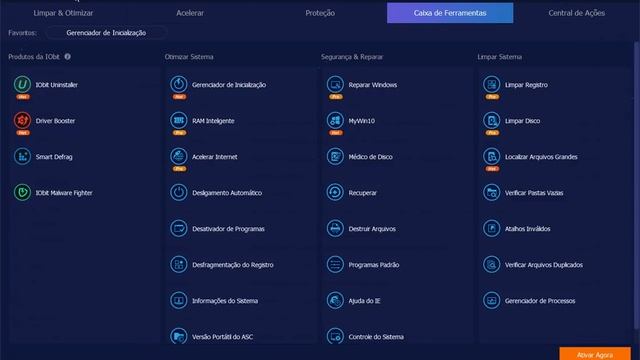640x360 pixels.
Task: Open the MyWin10 icon
Action: [335, 120]
